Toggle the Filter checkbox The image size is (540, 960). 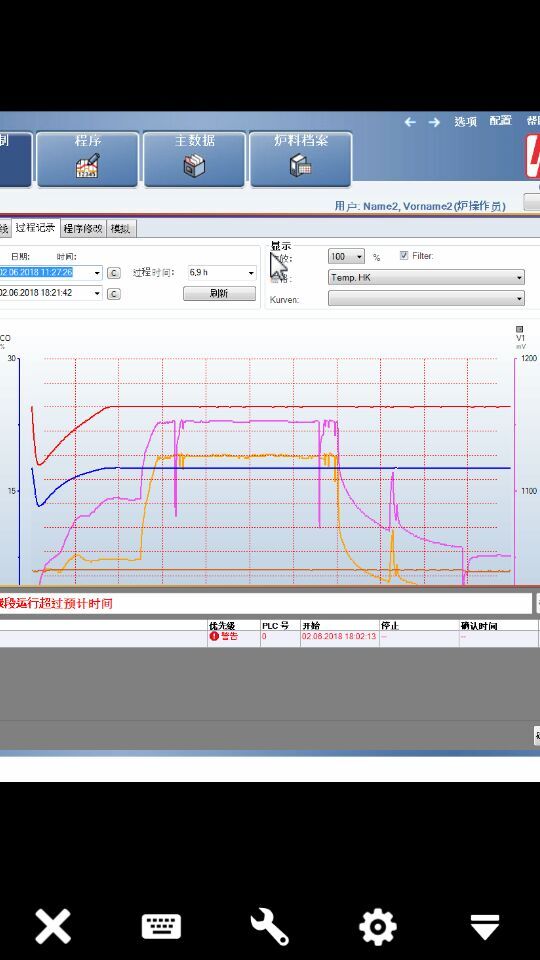404,255
